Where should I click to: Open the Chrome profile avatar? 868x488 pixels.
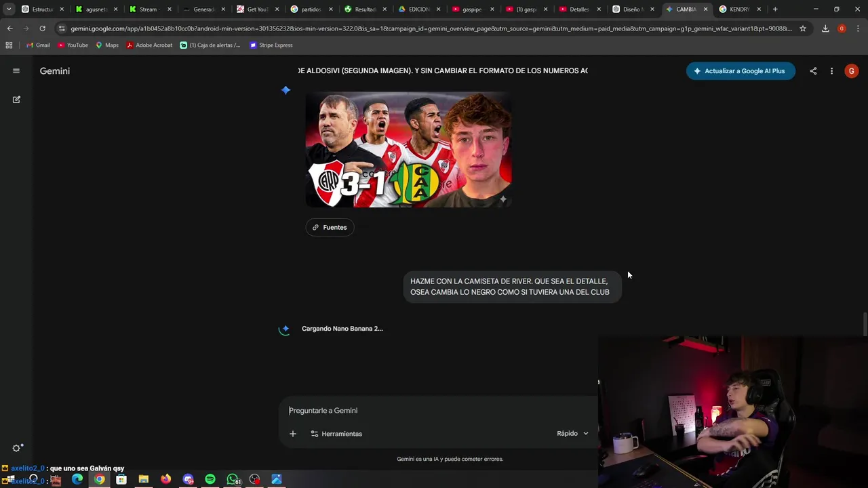click(842, 28)
